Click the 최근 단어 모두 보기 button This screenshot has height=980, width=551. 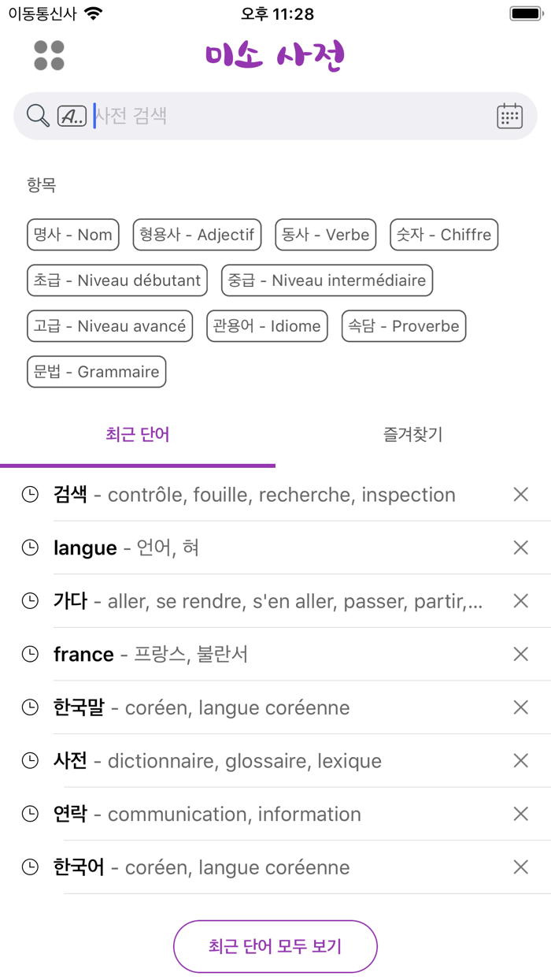tap(275, 947)
